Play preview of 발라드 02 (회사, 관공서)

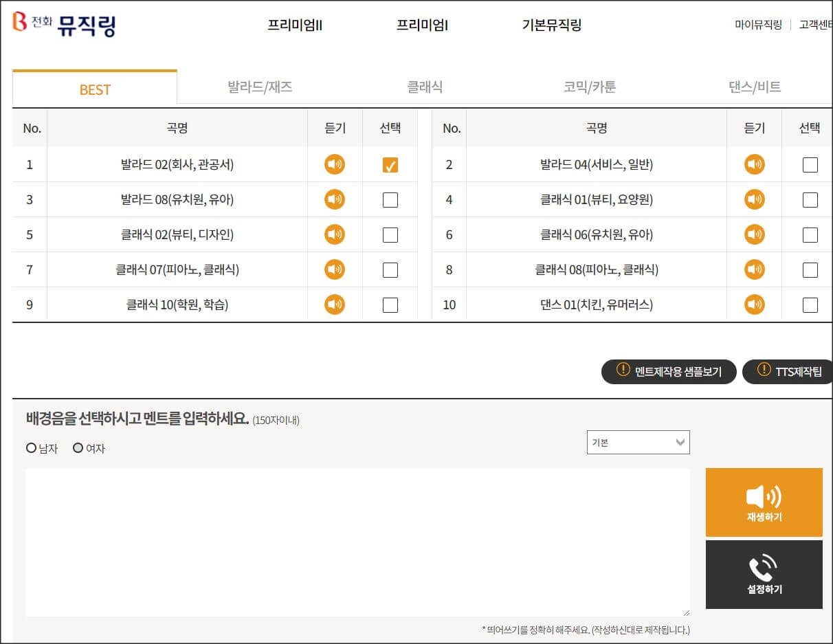[x=334, y=164]
